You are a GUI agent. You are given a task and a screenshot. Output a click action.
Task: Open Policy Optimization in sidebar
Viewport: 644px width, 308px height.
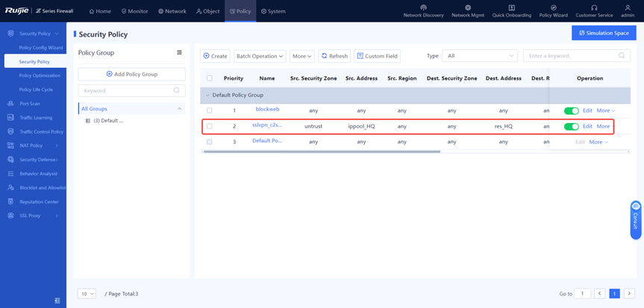pyautogui.click(x=40, y=75)
